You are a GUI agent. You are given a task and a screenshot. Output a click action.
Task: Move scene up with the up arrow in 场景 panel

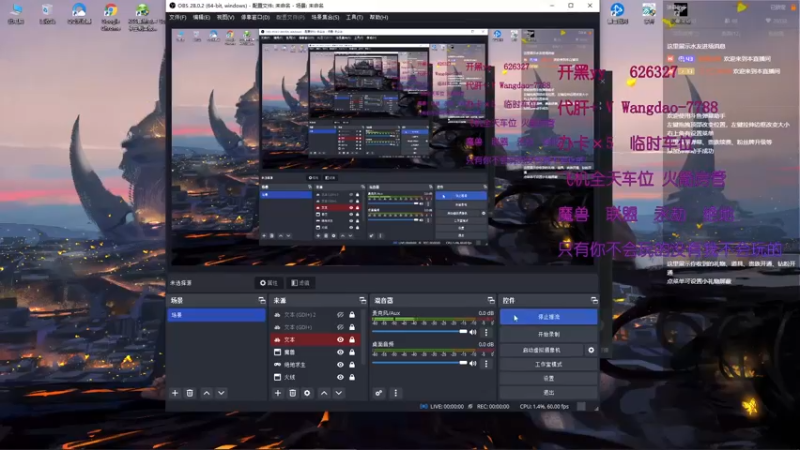point(207,393)
